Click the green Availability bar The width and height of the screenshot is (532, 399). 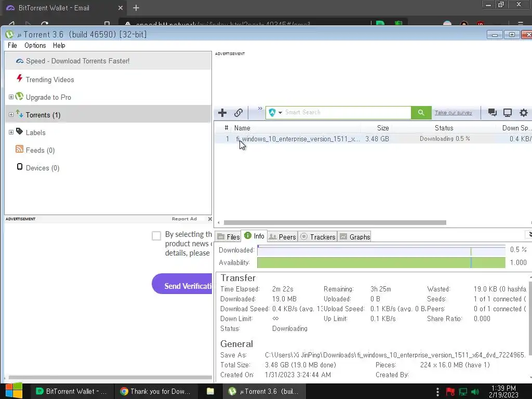click(381, 262)
